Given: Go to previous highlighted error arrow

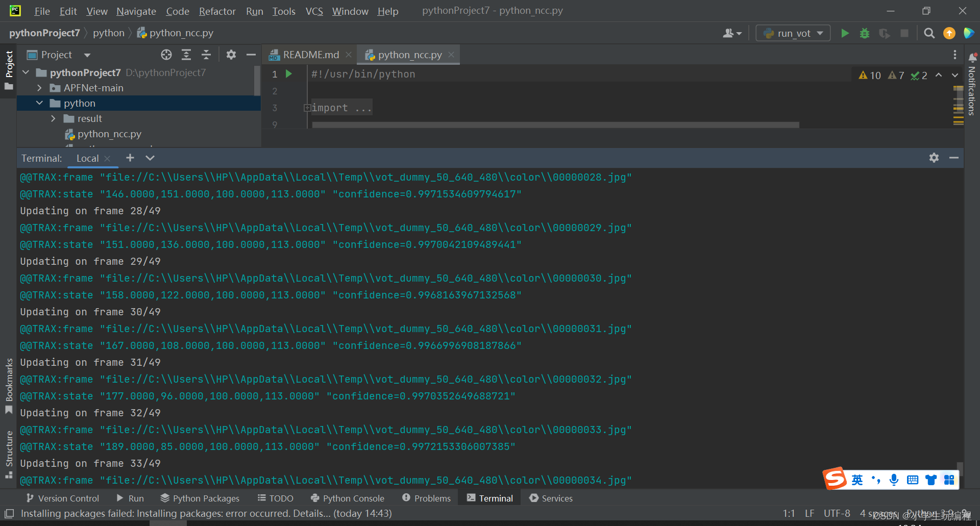Looking at the screenshot, I should (x=939, y=76).
